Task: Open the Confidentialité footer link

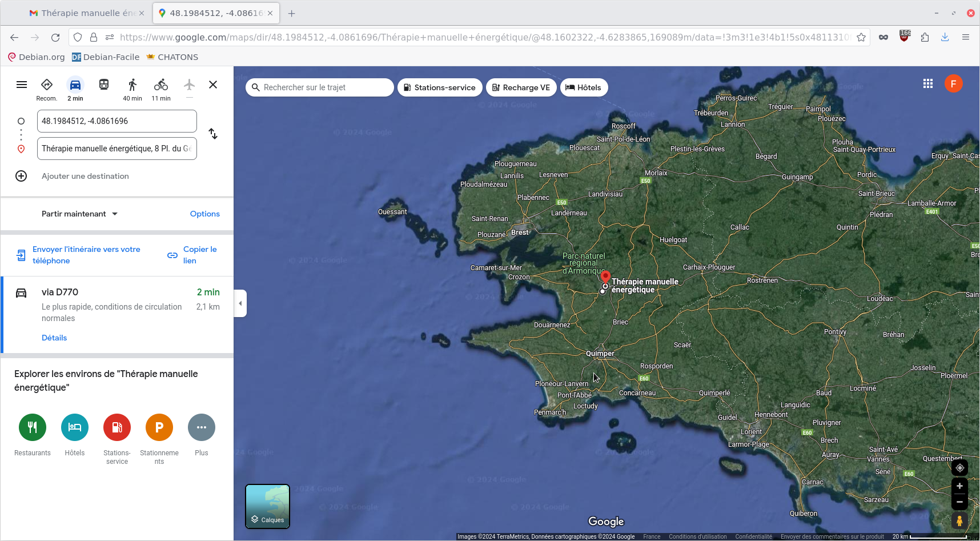Action: (754, 536)
